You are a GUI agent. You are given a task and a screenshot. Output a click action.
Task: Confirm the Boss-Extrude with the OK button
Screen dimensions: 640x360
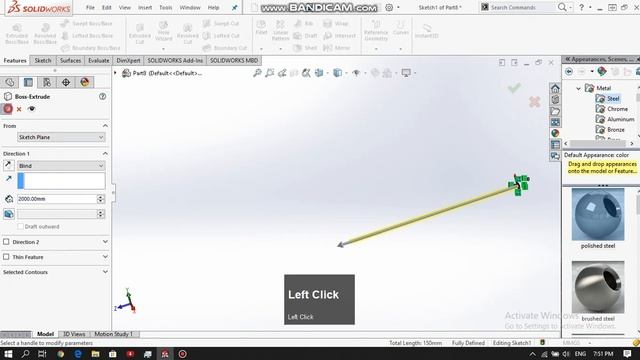click(7, 109)
